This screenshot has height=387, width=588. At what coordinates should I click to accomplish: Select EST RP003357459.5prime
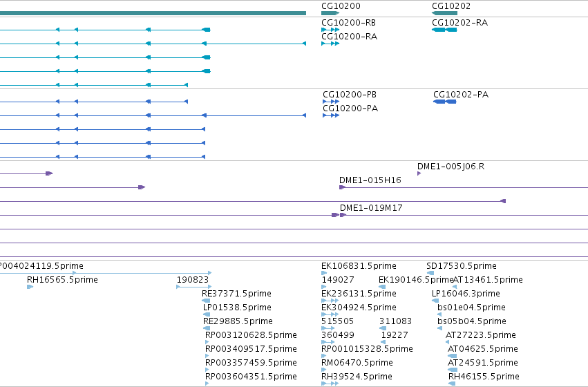(x=251, y=363)
